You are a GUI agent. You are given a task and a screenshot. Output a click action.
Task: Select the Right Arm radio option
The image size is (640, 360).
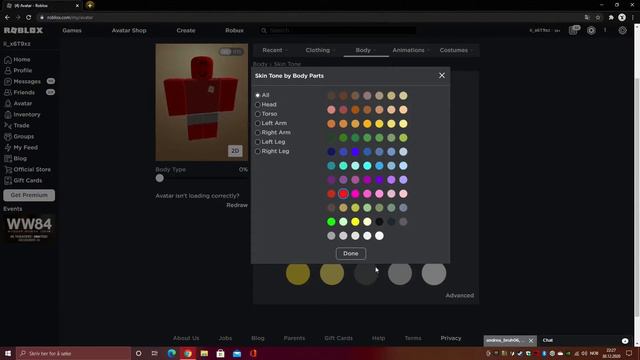tap(258, 133)
